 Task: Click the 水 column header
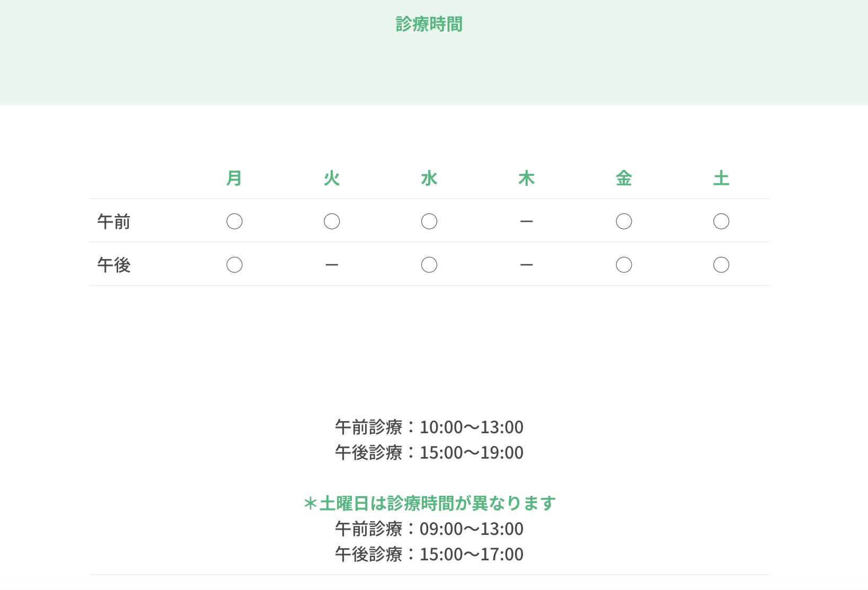[429, 178]
